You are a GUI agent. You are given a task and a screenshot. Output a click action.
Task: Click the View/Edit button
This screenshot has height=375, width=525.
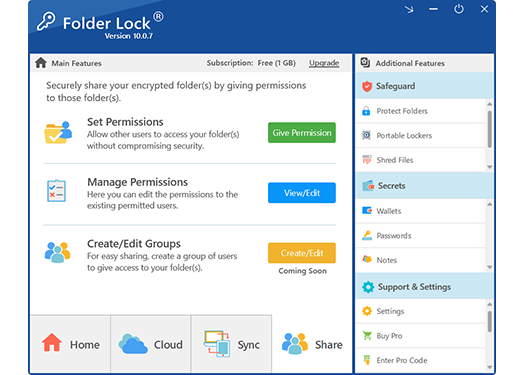click(x=302, y=193)
